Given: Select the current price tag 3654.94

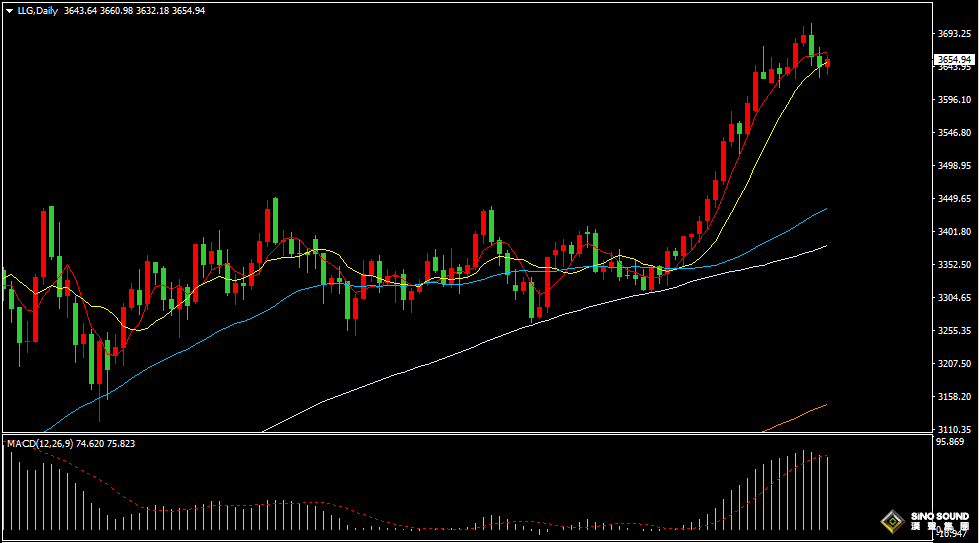Looking at the screenshot, I should pyautogui.click(x=954, y=59).
